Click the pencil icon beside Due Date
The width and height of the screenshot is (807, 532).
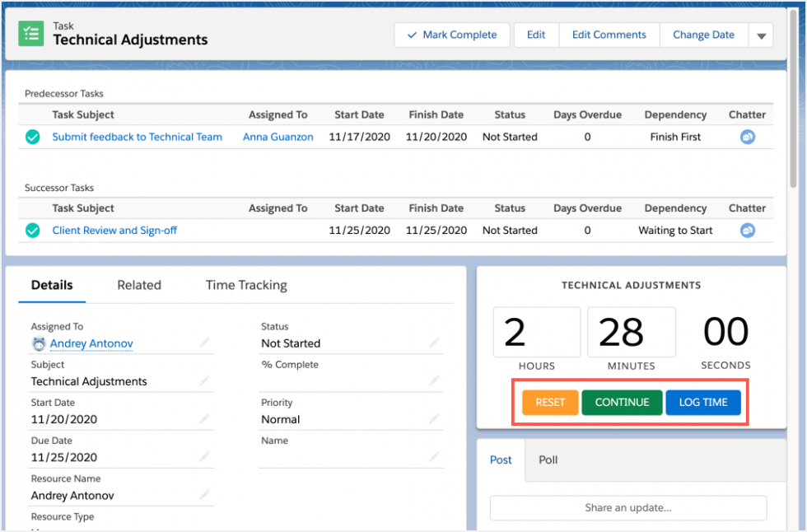(x=203, y=455)
